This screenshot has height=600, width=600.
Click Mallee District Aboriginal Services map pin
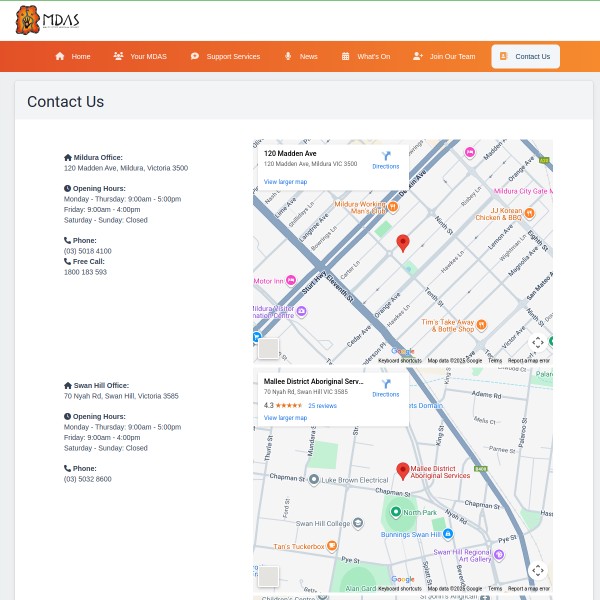(x=403, y=470)
